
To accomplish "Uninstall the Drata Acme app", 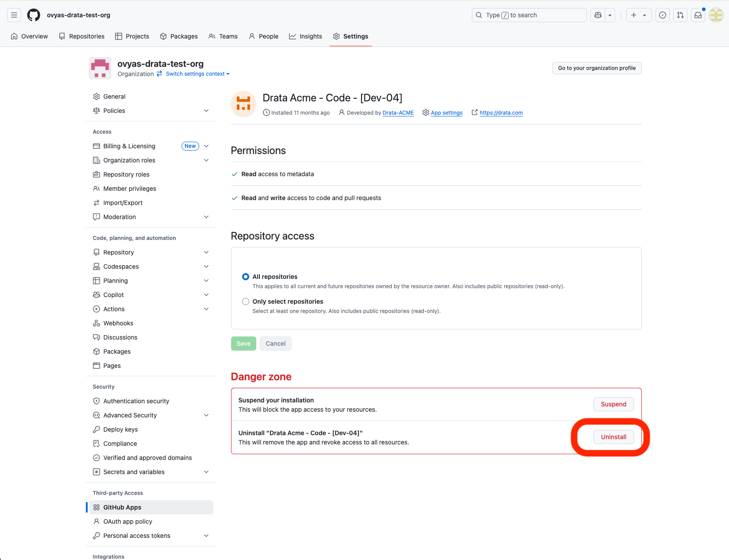I will click(x=613, y=437).
